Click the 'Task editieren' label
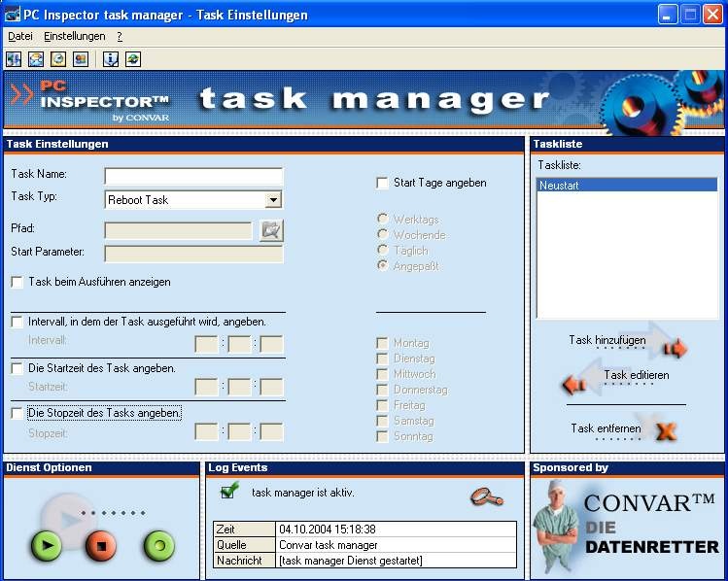Viewport: 728px width, 581px height. point(637,375)
